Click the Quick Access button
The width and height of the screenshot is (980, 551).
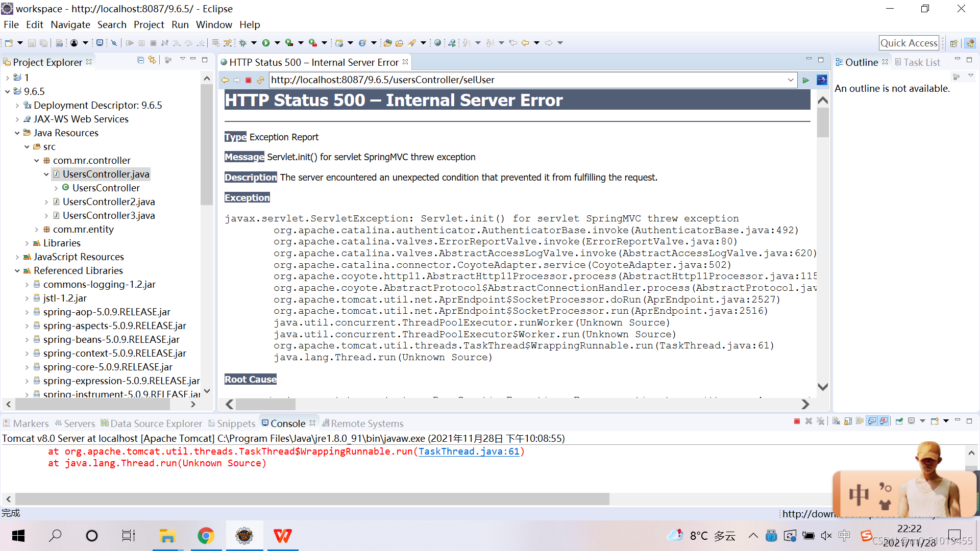[x=909, y=43]
